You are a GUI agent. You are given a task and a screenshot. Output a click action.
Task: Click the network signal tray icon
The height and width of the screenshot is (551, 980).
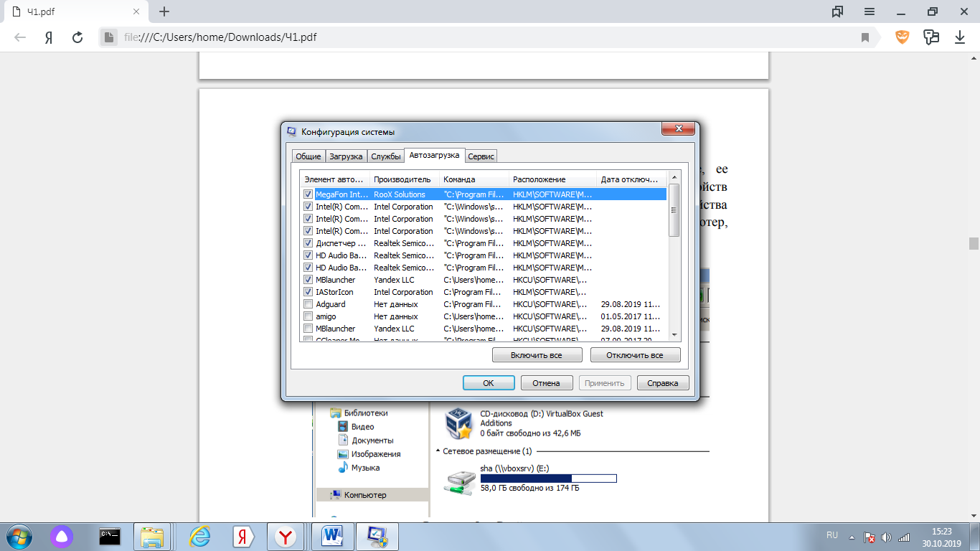(904, 537)
